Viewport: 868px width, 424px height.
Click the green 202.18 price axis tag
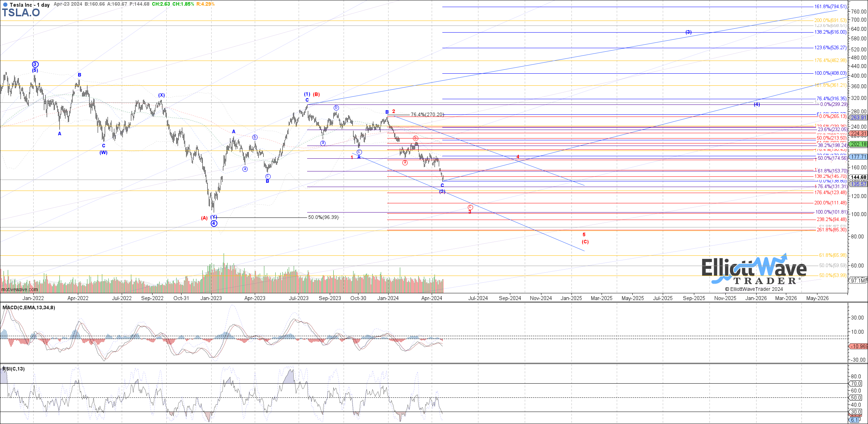tap(858, 144)
